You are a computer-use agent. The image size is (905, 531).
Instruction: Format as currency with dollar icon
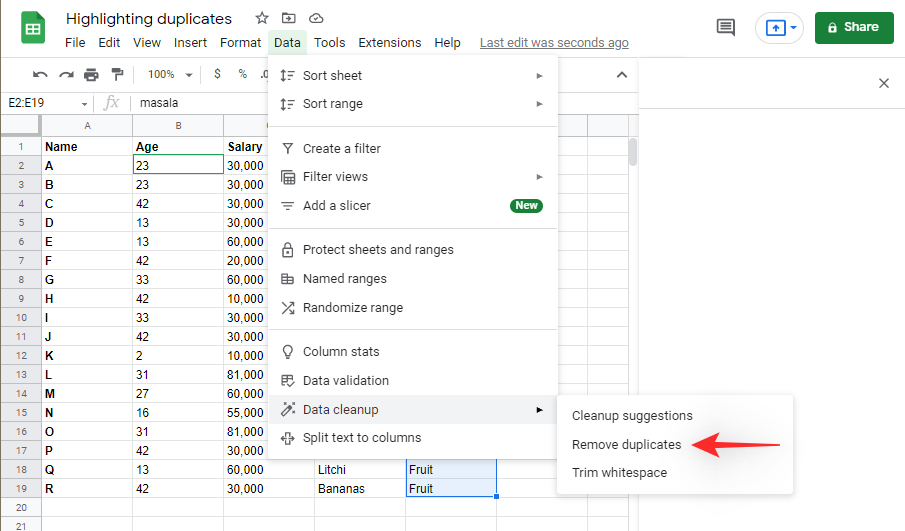point(217,74)
